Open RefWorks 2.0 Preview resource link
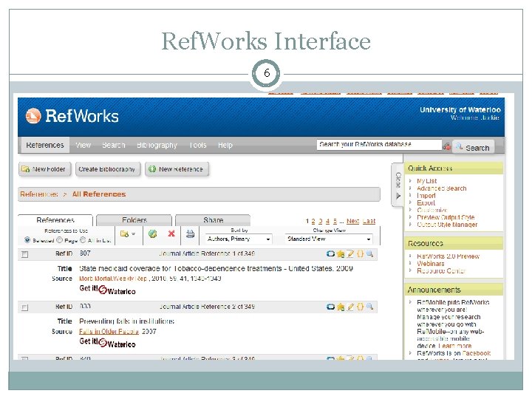This screenshot has width=532, height=399. click(x=449, y=256)
